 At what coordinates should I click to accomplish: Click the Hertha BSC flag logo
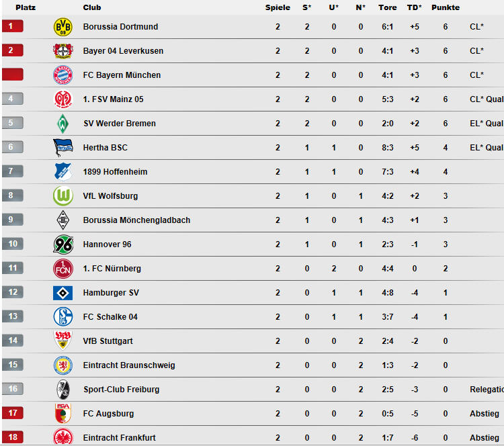pyautogui.click(x=62, y=148)
